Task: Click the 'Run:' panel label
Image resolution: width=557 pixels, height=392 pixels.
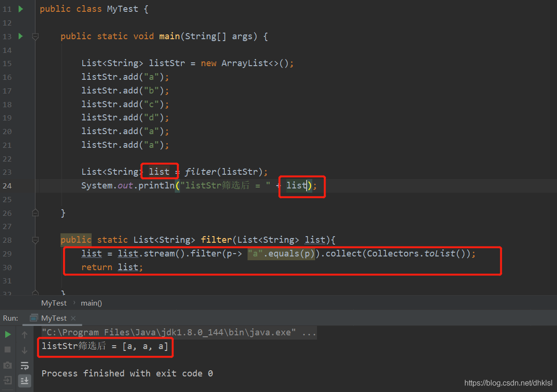Action: (10, 318)
